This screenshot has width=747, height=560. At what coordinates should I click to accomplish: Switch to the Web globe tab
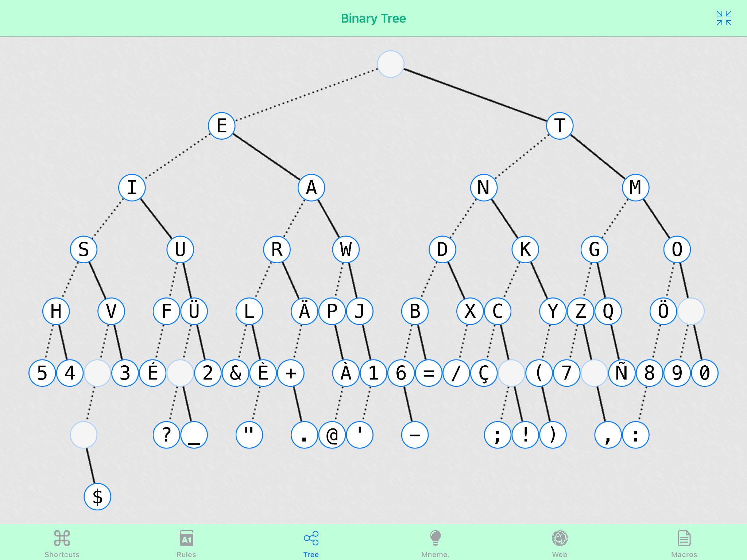coord(560,543)
